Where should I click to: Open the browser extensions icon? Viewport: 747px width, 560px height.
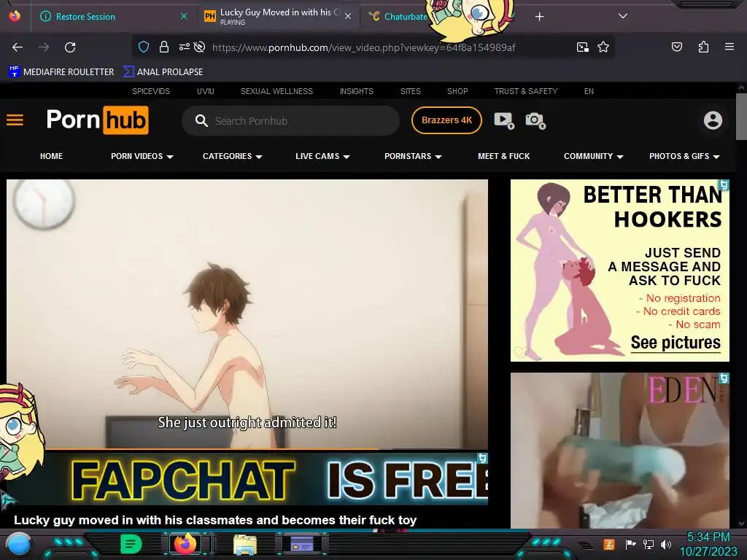(703, 47)
